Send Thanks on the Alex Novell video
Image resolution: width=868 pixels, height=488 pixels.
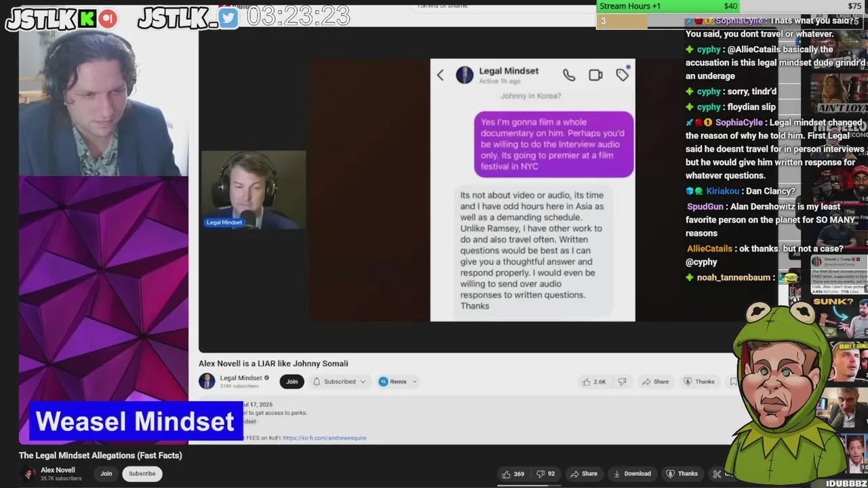682,474
